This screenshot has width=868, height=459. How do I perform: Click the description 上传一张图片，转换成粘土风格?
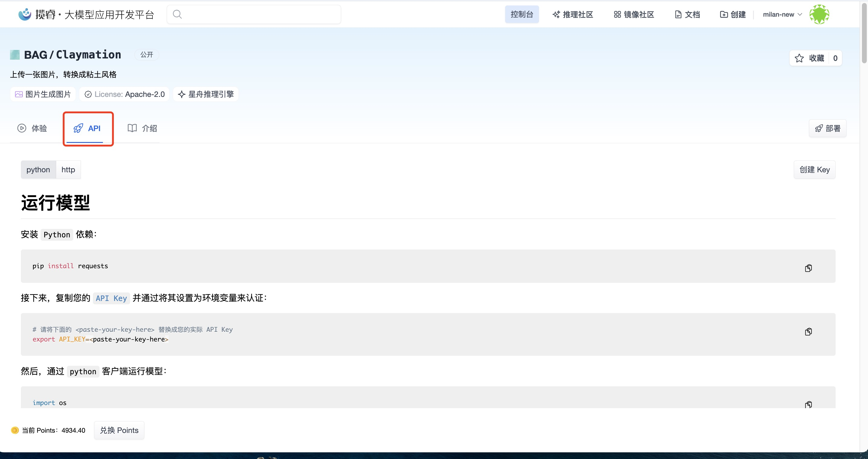click(x=63, y=74)
